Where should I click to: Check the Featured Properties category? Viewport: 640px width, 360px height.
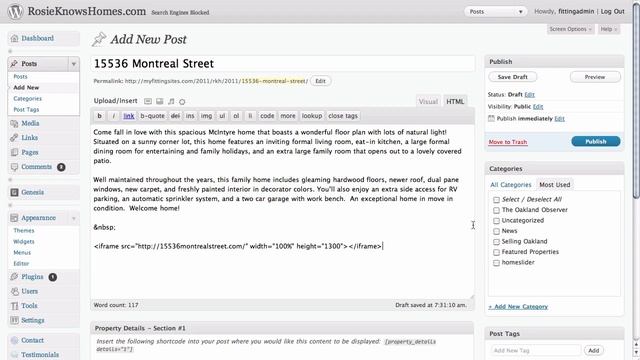(x=496, y=252)
